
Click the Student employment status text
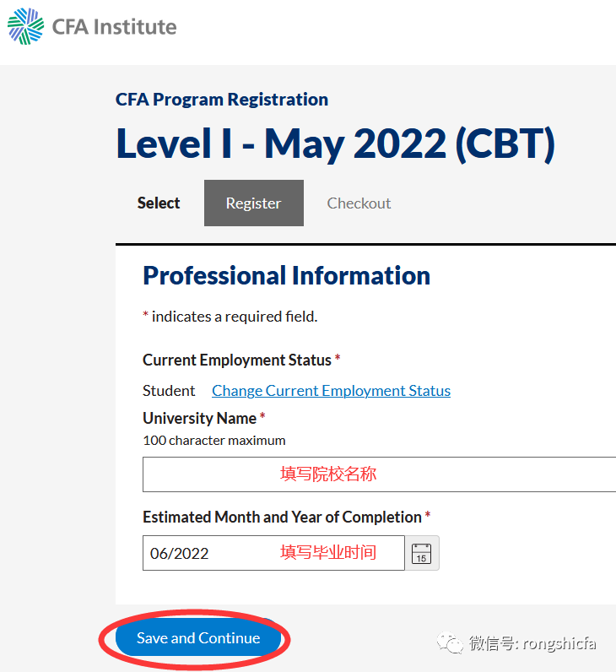tap(169, 391)
